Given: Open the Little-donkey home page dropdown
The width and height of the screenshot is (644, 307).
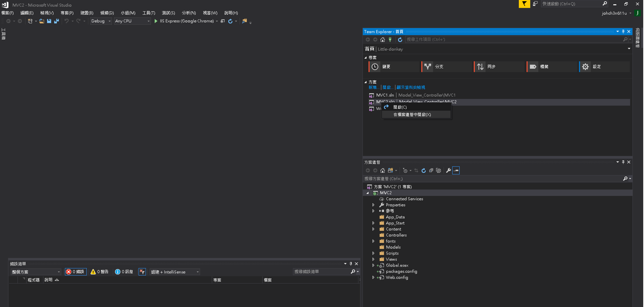Looking at the screenshot, I should pyautogui.click(x=629, y=49).
